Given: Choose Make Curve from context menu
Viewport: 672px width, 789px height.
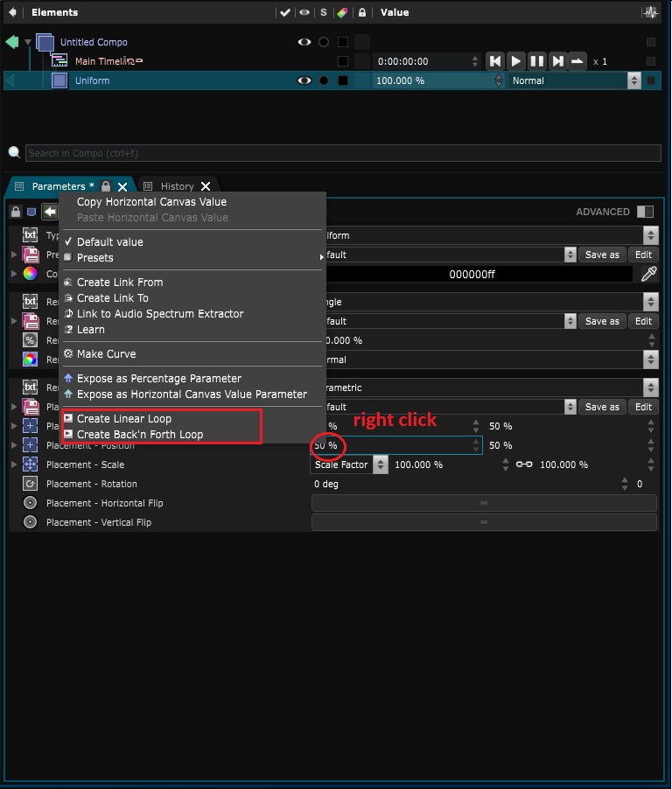Looking at the screenshot, I should click(x=106, y=354).
